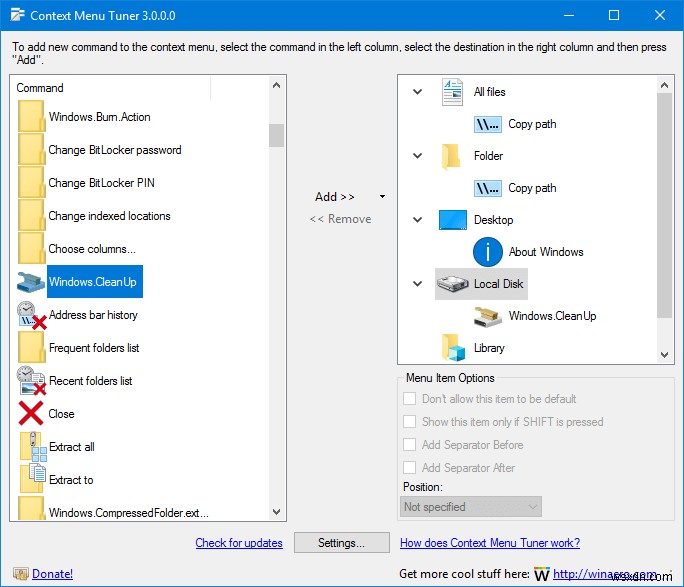Click the Address bar history clock icon
The height and width of the screenshot is (587, 684).
click(31, 314)
